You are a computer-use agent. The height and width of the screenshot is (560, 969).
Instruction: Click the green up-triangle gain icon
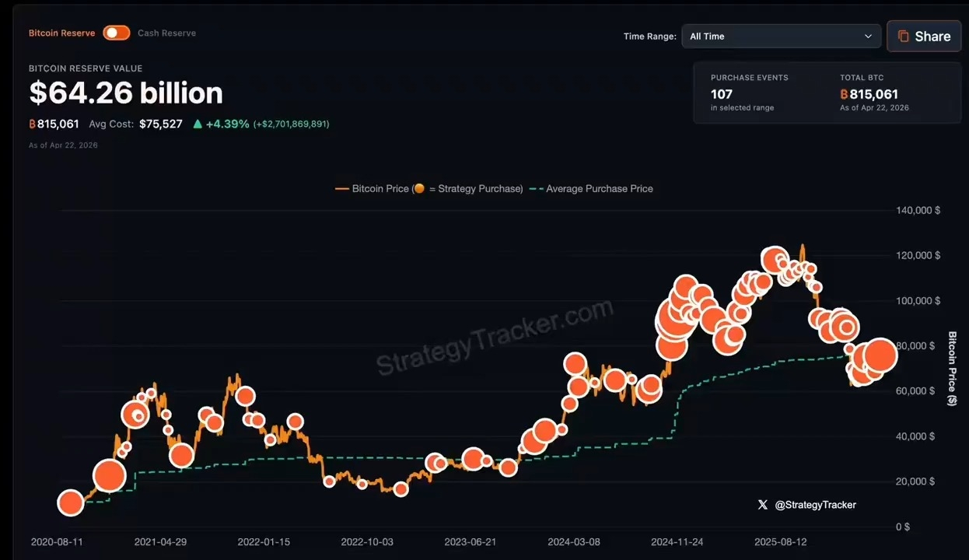coord(198,124)
